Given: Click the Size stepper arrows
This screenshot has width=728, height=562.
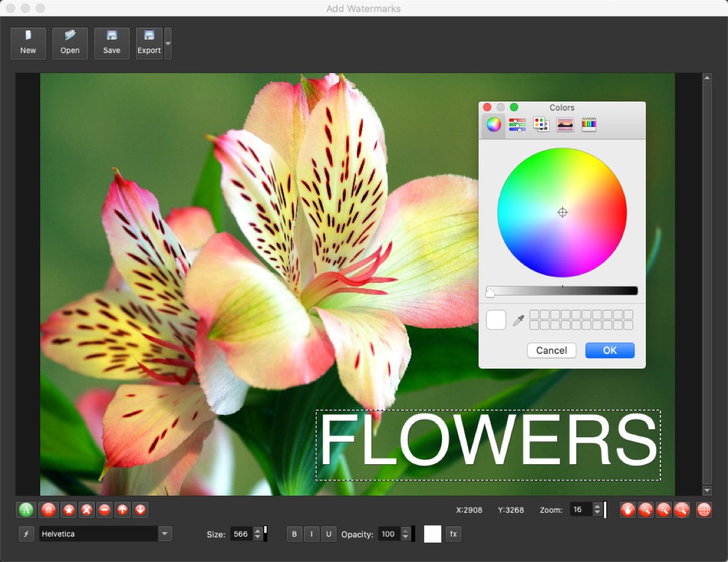Looking at the screenshot, I should tap(257, 534).
